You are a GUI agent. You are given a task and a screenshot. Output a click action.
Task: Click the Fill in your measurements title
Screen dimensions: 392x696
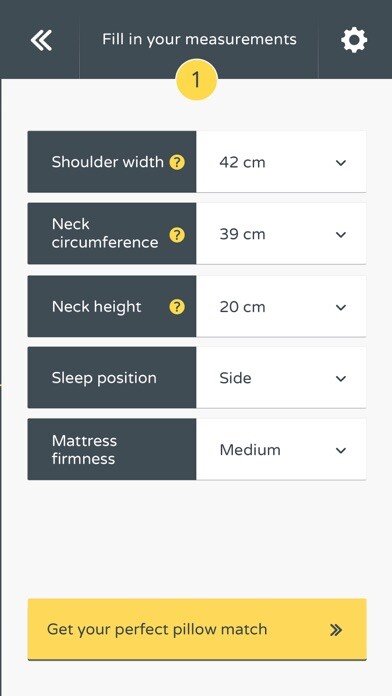199,40
